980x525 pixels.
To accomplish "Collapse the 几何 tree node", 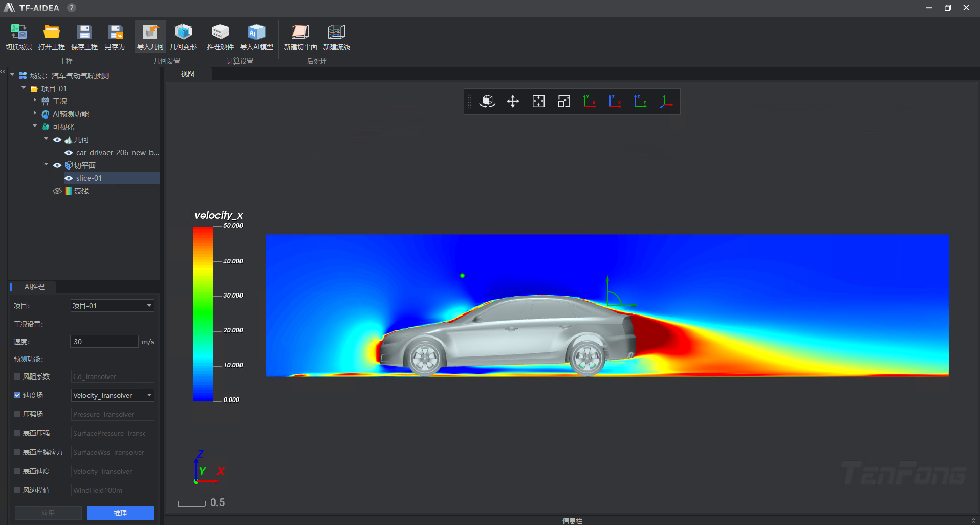I will (46, 139).
